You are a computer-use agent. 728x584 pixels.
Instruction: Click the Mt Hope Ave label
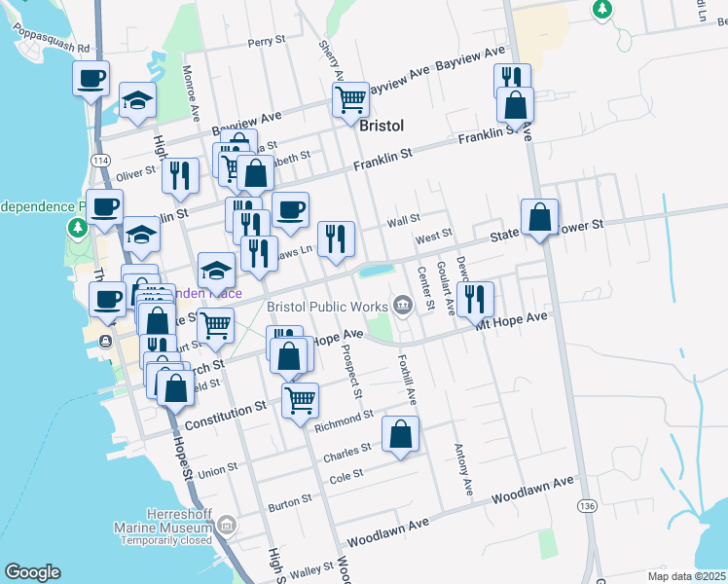[512, 321]
